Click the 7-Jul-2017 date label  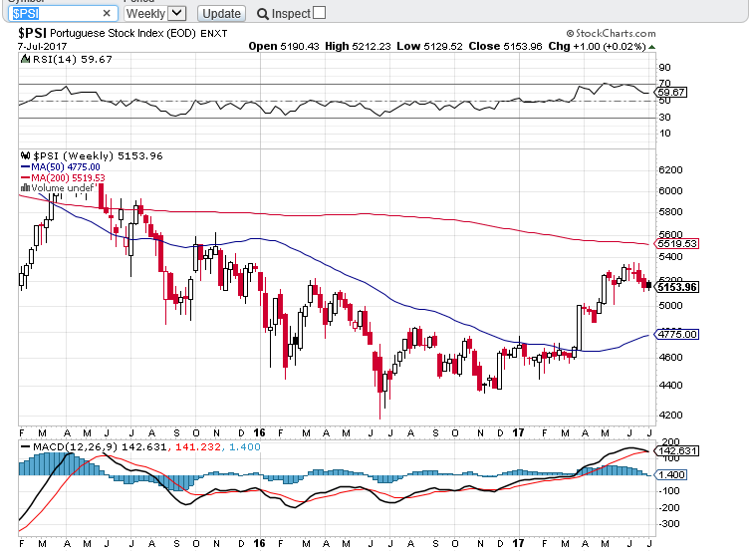pos(42,47)
